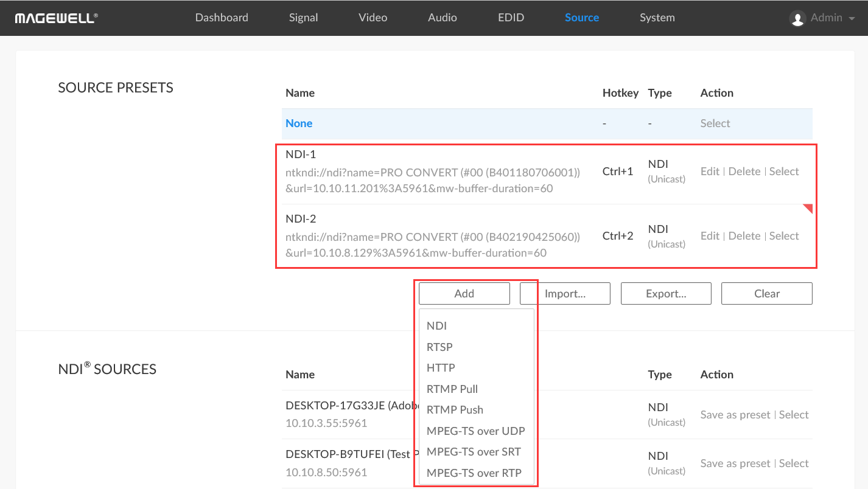868x489 pixels.
Task: Select MPEG-TS over UDP option
Action: click(477, 431)
